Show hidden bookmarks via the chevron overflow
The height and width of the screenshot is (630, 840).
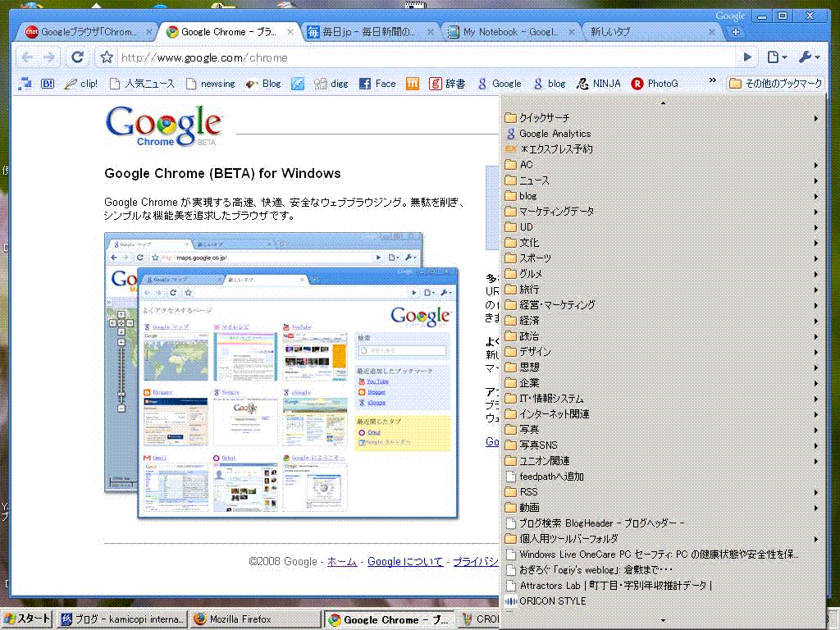[713, 80]
